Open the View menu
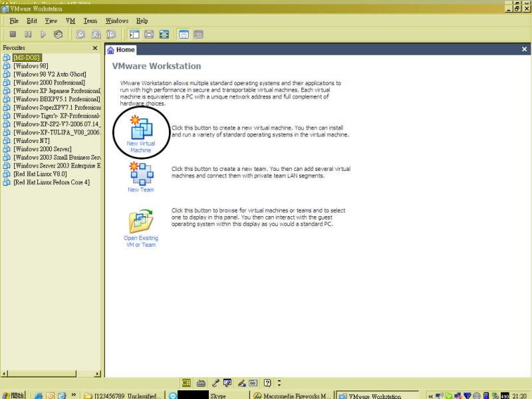Screen dimensions: 532x399 (x=51, y=21)
